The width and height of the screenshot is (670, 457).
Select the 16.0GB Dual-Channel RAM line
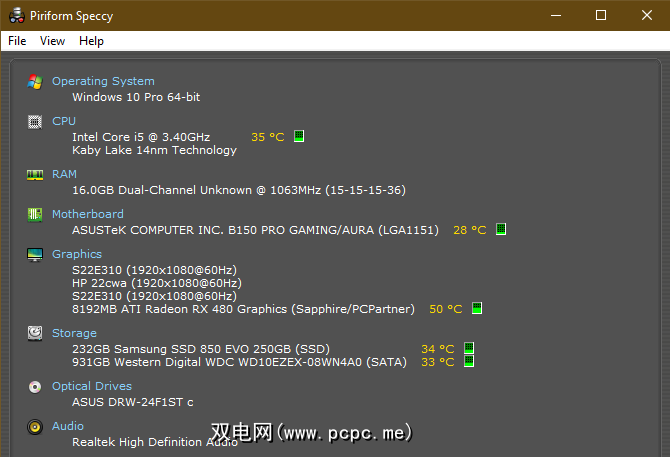[239, 190]
